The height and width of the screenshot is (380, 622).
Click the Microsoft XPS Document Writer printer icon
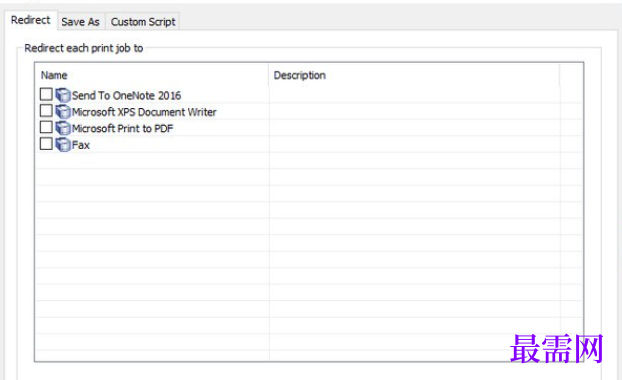pyautogui.click(x=63, y=112)
